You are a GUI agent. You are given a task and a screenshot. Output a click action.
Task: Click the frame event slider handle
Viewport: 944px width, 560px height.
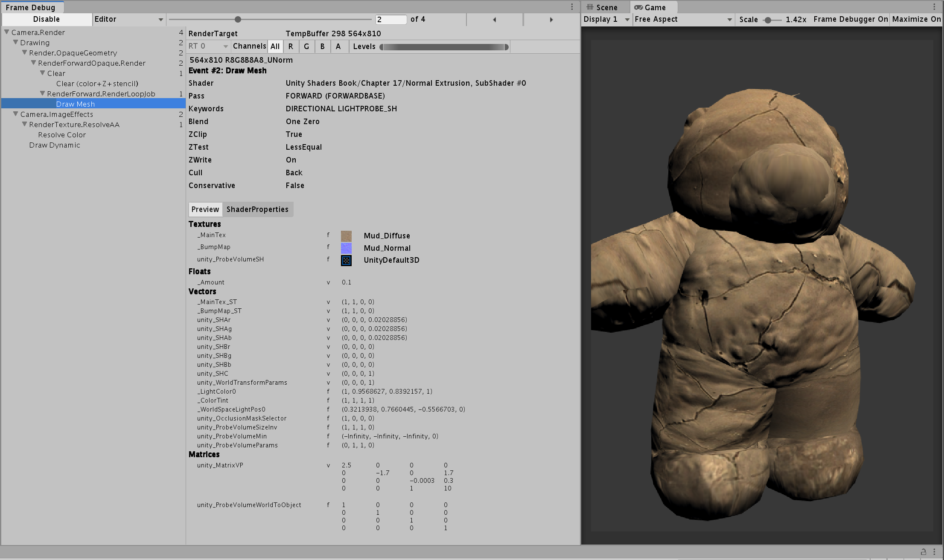pos(238,20)
